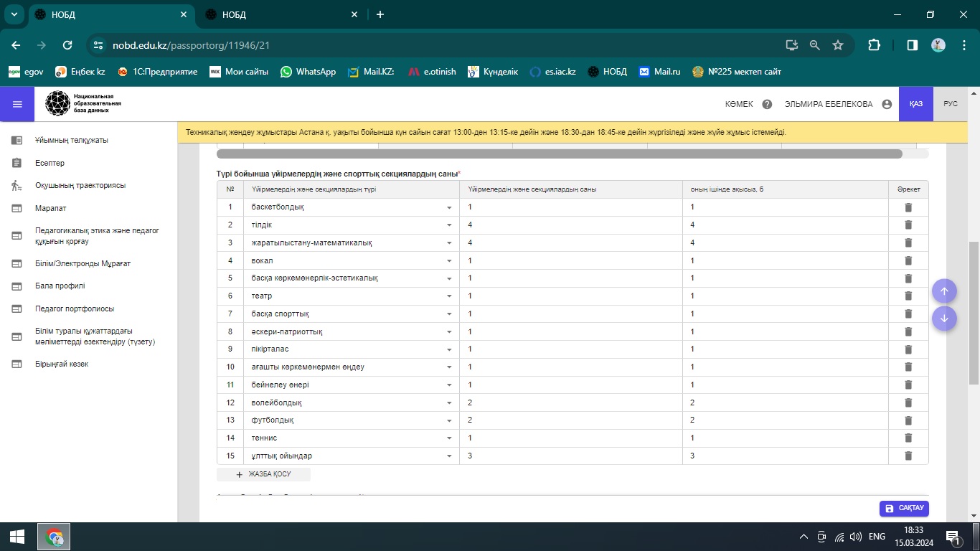Bookmark this page with star icon

point(837,45)
